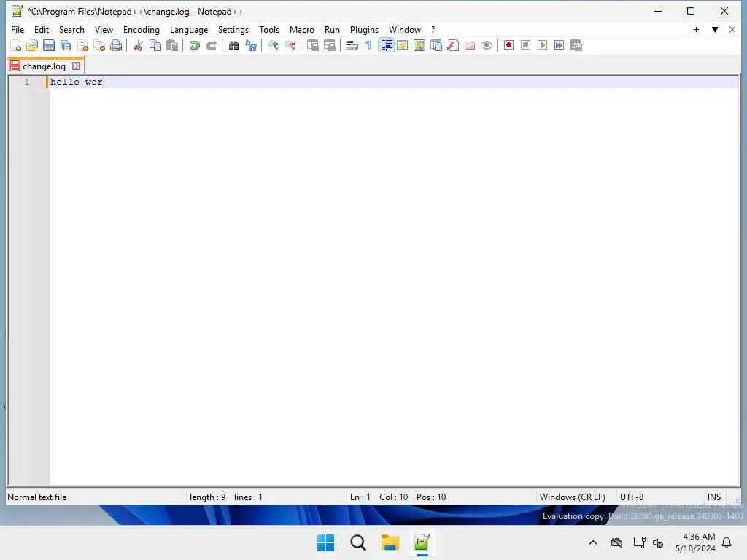This screenshot has width=747, height=560.
Task: Click the Ln : 1 Col : 10 status
Action: click(x=398, y=497)
